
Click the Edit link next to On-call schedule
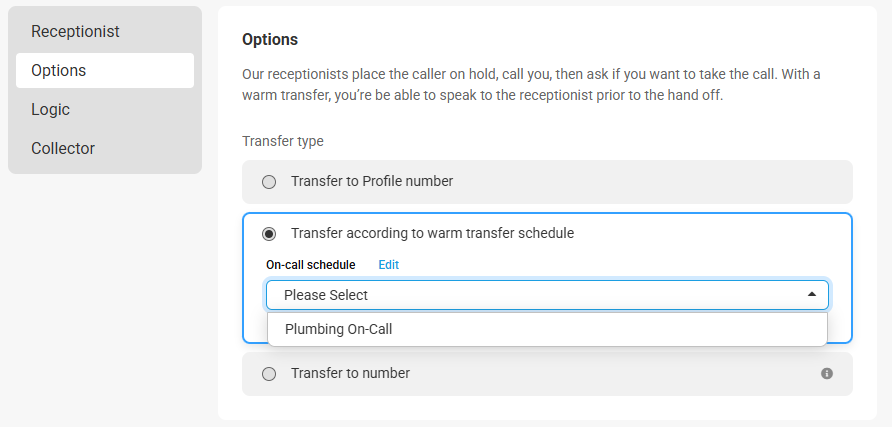click(389, 265)
